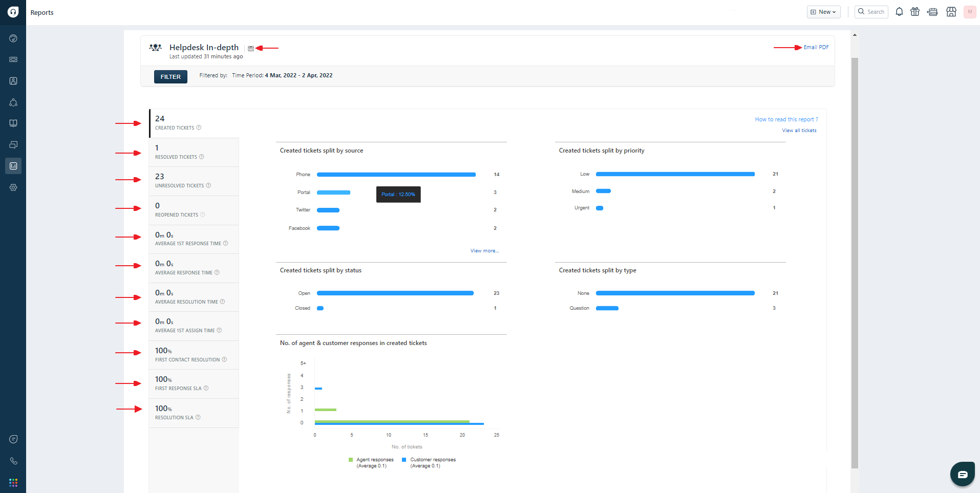
Task: Open the chat icon in sidebar
Action: coord(13,439)
